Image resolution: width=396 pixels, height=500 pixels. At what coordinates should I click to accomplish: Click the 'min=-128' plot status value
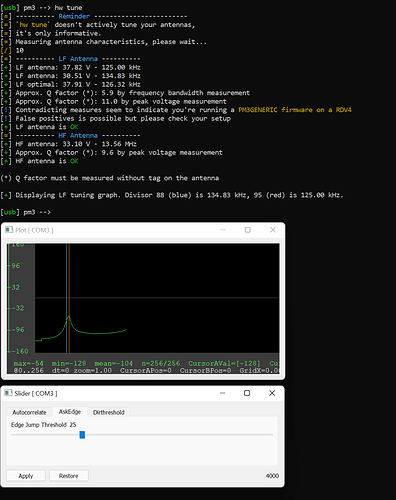(69, 363)
